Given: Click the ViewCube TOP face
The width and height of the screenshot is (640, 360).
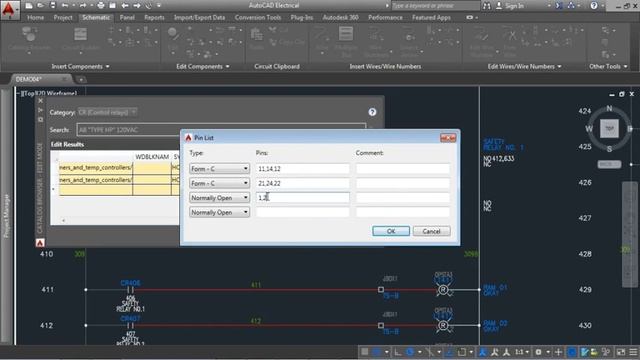Looking at the screenshot, I should tap(609, 128).
